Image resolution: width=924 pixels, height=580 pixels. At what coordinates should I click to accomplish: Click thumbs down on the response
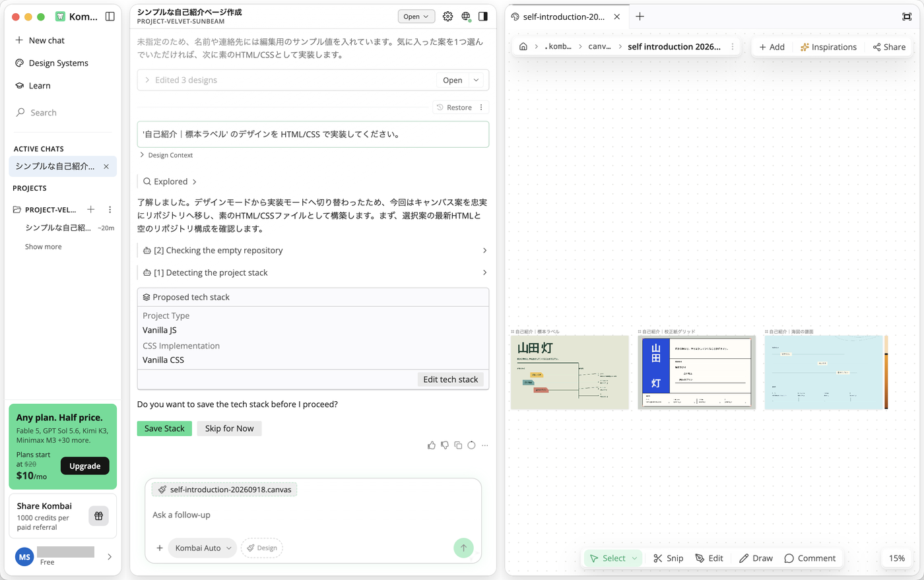pos(445,445)
